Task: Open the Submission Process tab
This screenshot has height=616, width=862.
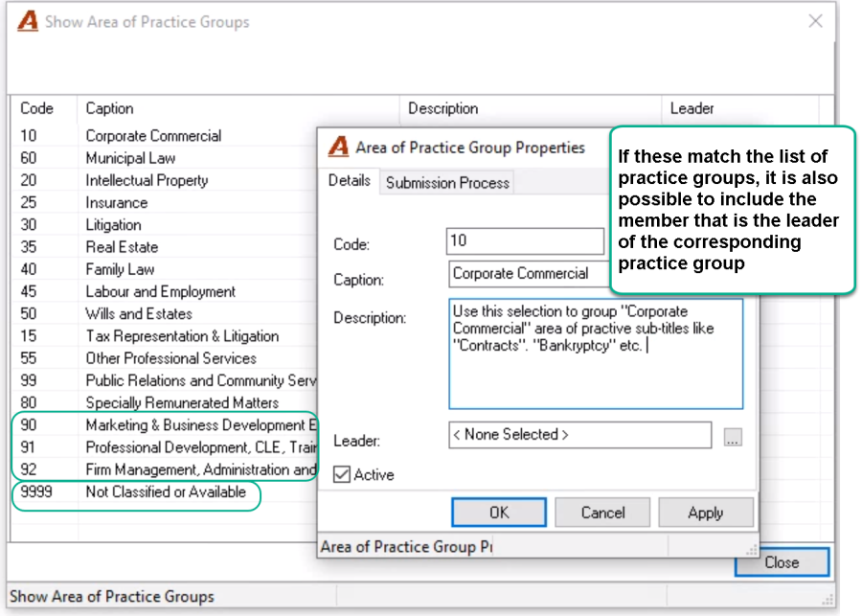Action: click(447, 183)
